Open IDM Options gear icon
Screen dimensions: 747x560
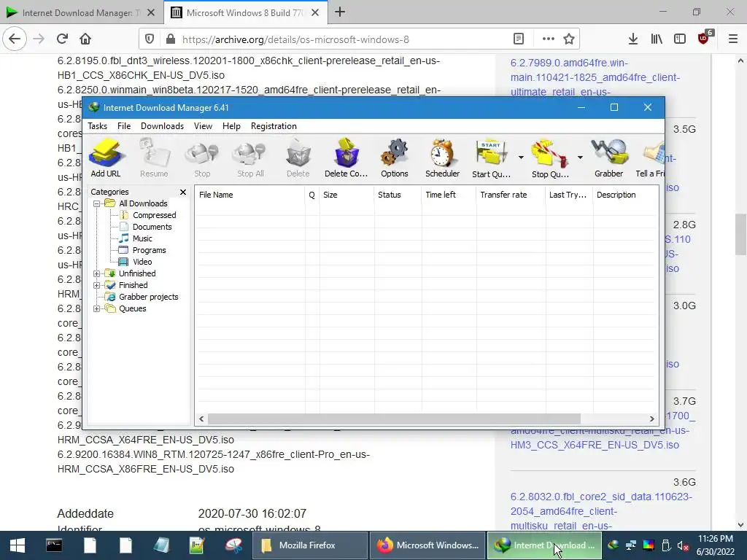(395, 158)
